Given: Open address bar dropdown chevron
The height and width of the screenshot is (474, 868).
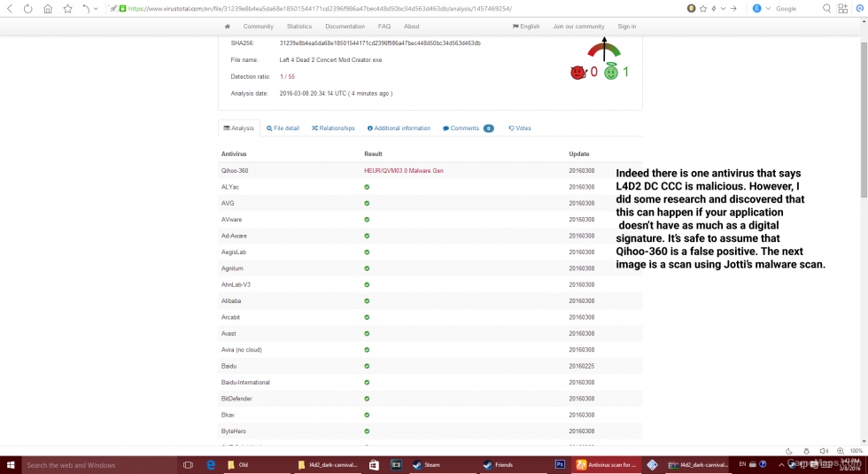Looking at the screenshot, I should click(x=723, y=8).
